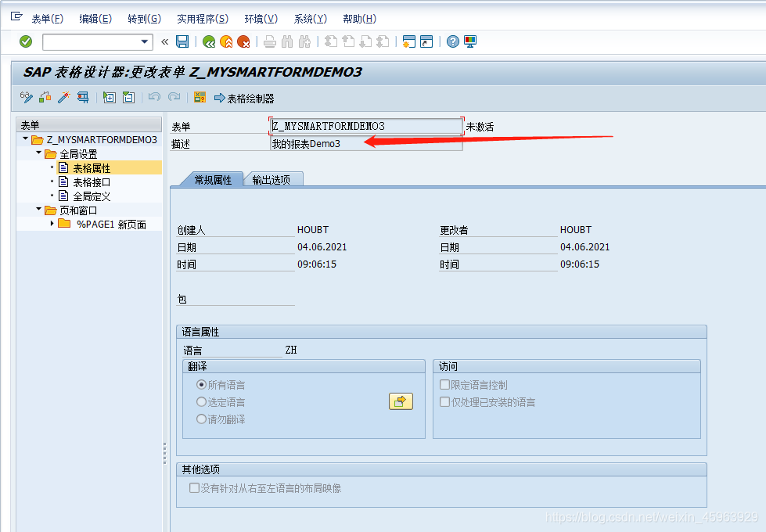Viewport: 766px width, 532px height.
Task: Open the 编辑(E) menu
Action: (x=95, y=19)
